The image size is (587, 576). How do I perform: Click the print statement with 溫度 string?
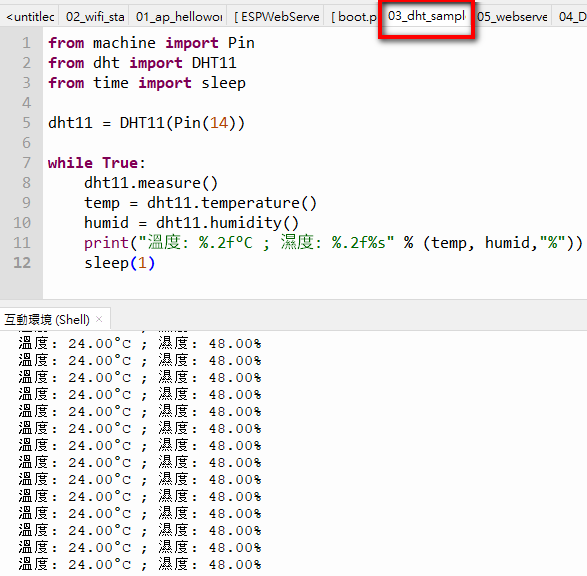click(333, 243)
